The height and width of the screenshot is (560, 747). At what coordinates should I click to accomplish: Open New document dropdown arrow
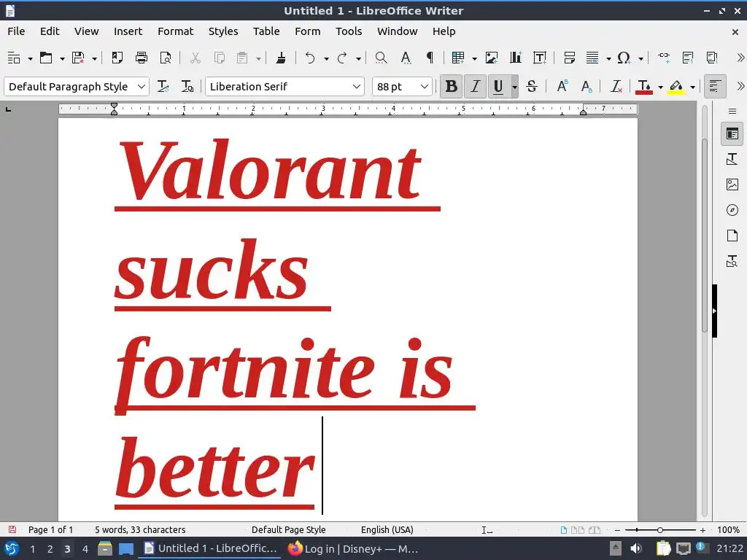point(30,58)
